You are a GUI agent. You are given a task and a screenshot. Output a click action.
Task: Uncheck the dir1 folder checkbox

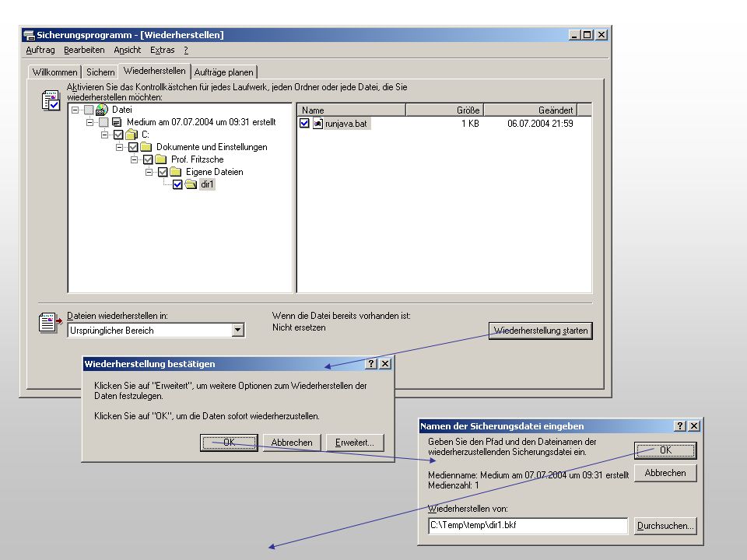(177, 184)
